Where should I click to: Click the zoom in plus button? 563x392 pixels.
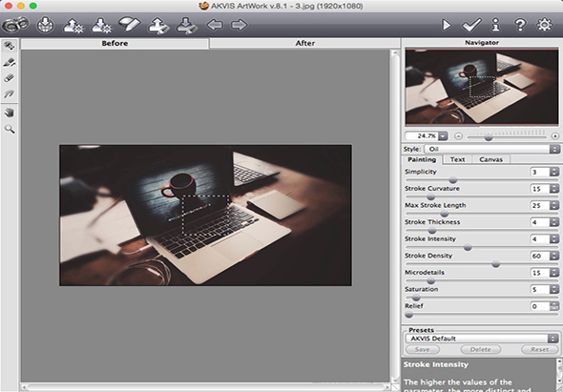[x=555, y=136]
